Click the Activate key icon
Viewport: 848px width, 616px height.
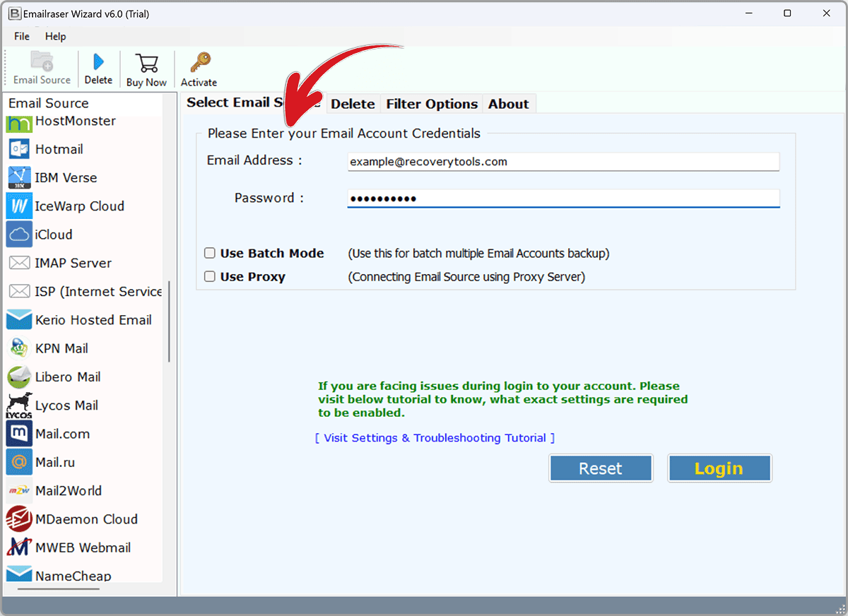[x=199, y=62]
